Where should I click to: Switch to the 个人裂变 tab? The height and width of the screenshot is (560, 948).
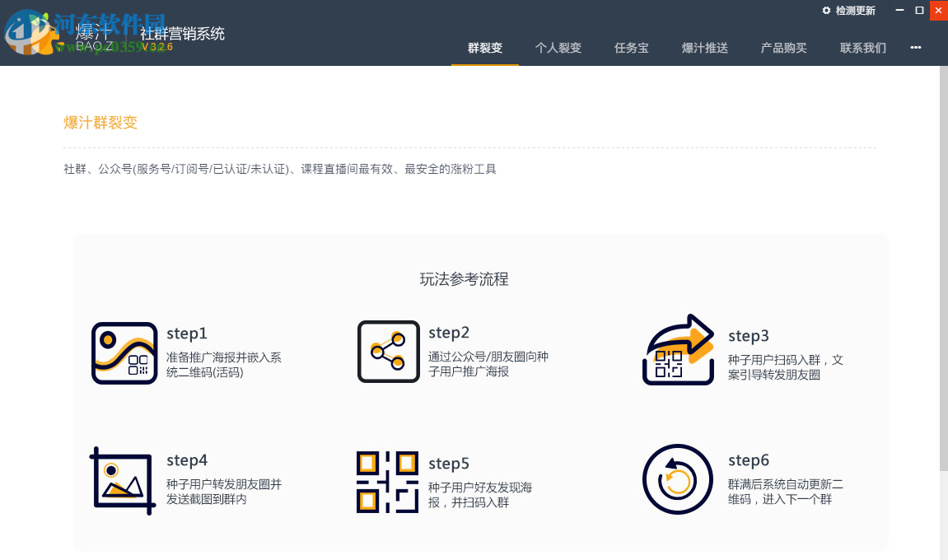pos(558,48)
